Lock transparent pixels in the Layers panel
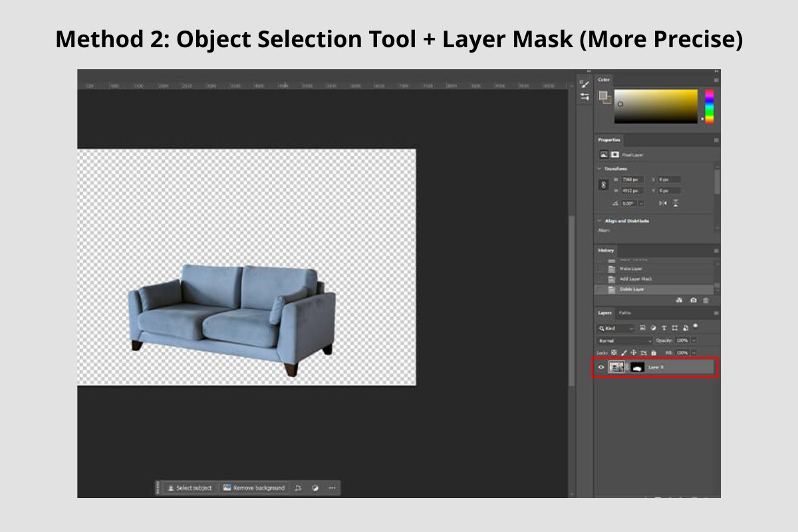Viewport: 798px width, 532px height. coord(614,352)
